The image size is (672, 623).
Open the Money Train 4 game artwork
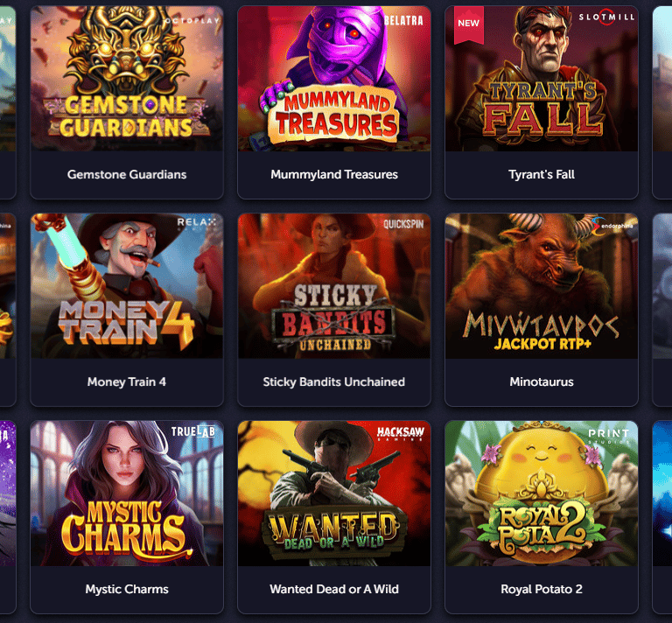pos(127,286)
